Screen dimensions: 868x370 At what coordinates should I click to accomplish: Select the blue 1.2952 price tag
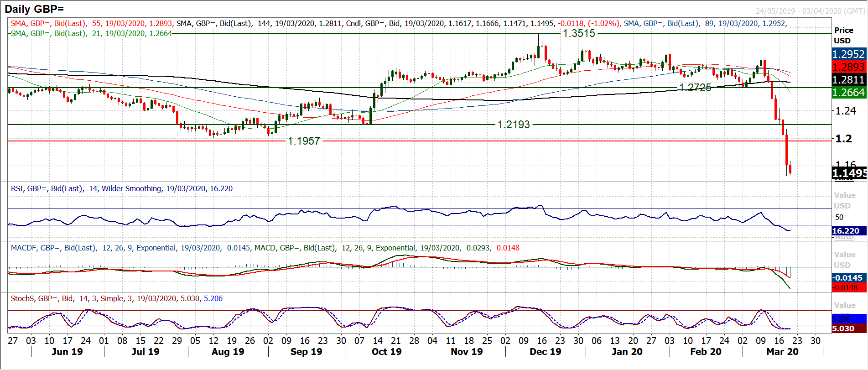point(848,54)
